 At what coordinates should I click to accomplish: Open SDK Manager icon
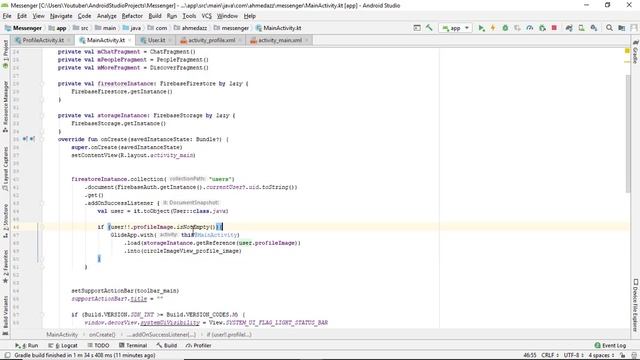coord(594,28)
